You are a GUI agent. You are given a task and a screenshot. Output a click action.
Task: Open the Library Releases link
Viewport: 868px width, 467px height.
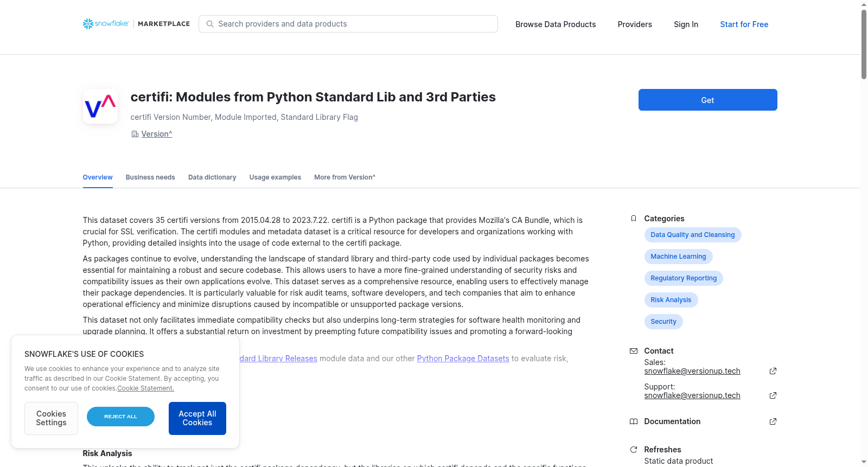tap(278, 359)
